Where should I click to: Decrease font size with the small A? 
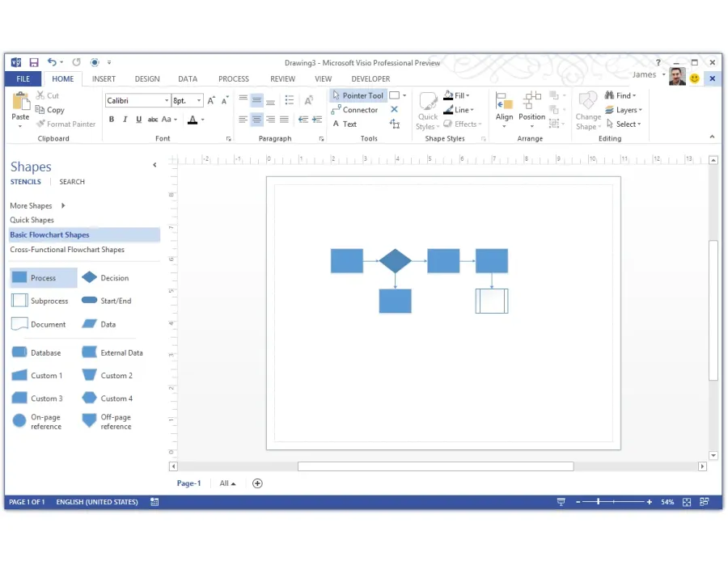click(225, 100)
